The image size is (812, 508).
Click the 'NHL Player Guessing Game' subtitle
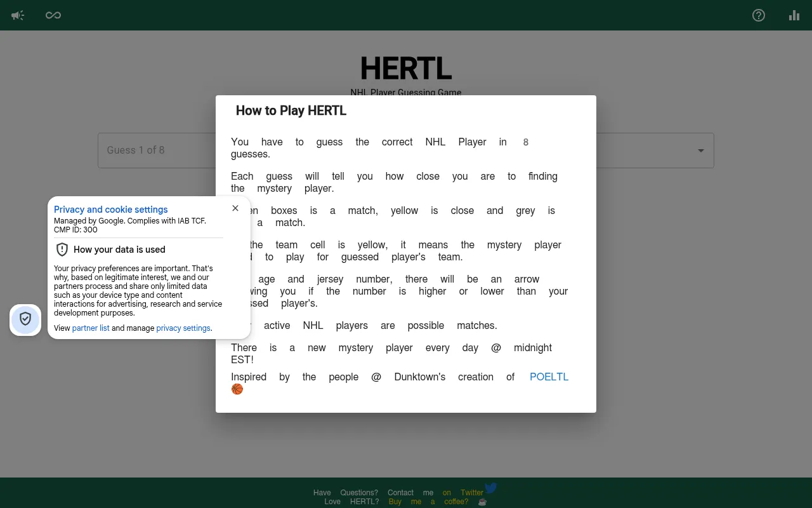[x=406, y=93]
